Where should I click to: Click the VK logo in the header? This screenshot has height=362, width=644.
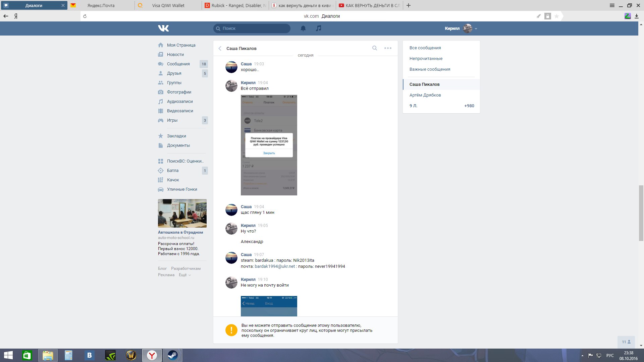163,28
